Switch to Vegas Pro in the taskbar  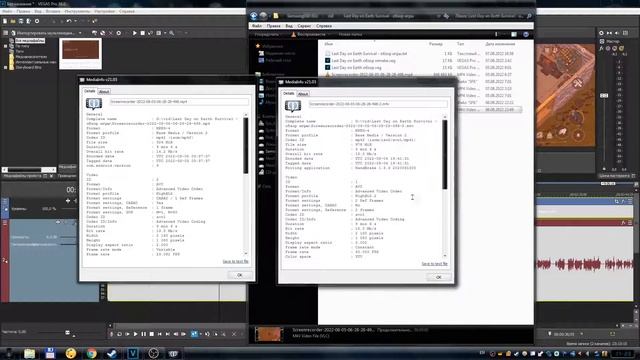(133, 353)
